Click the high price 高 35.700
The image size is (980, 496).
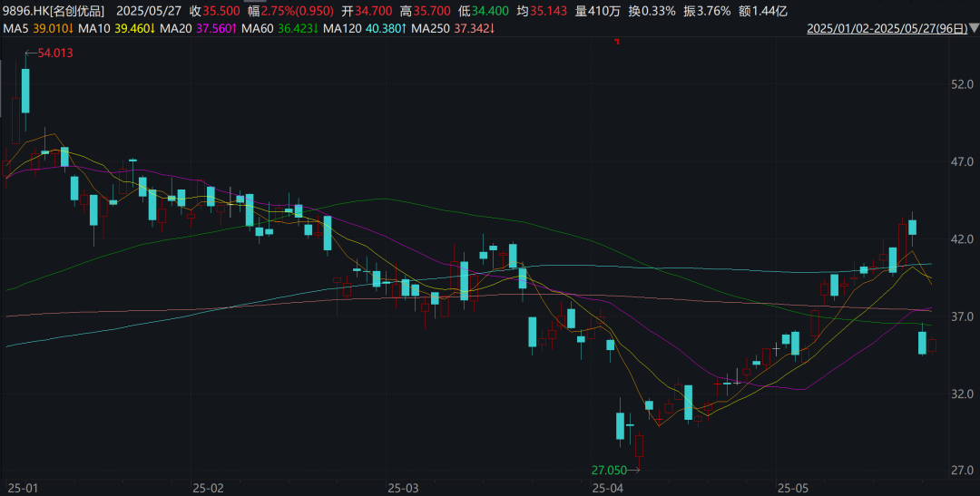pyautogui.click(x=426, y=11)
